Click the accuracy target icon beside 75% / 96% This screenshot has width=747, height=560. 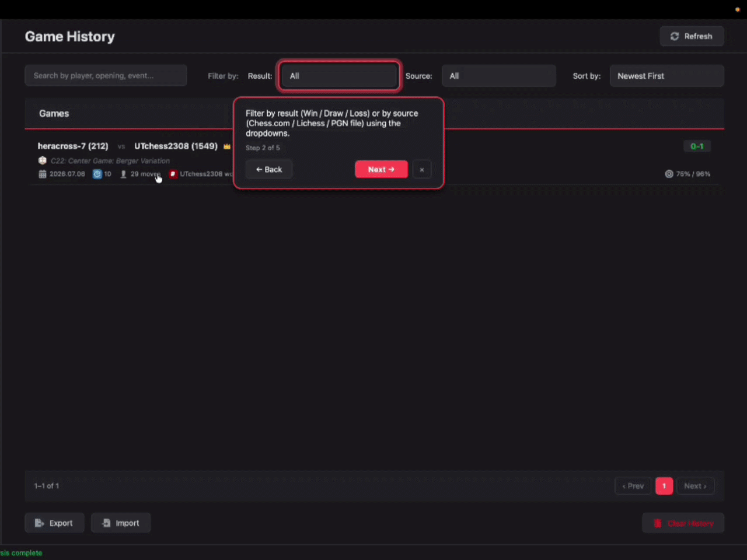coord(669,174)
